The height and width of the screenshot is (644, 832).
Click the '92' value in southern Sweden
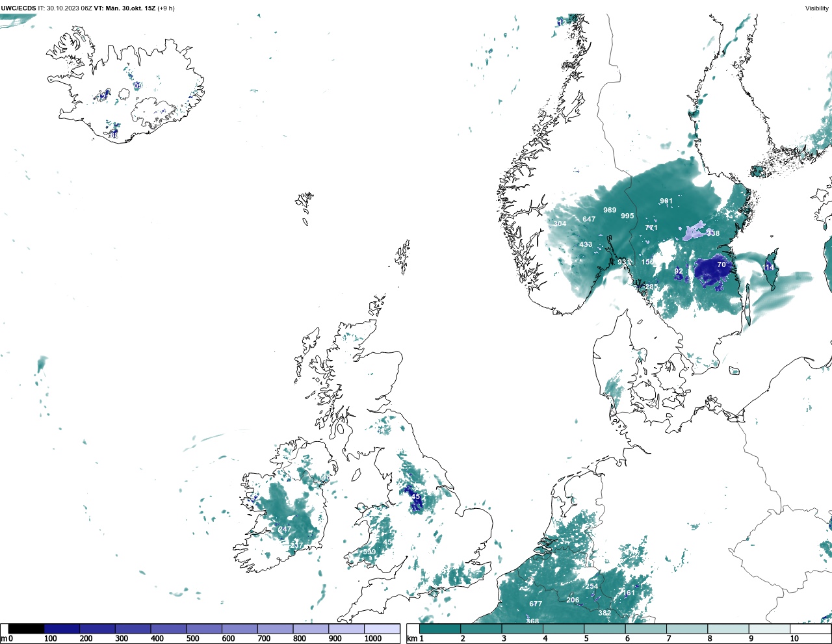coord(679,271)
